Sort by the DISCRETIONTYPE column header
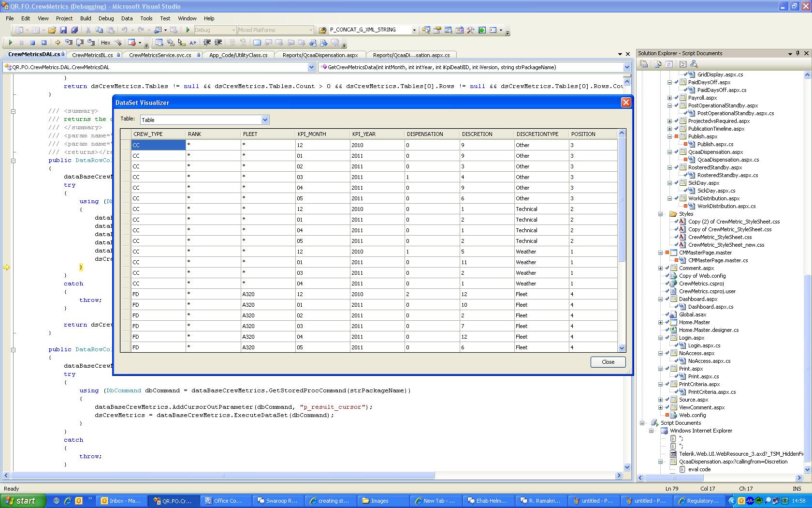 [x=537, y=134]
